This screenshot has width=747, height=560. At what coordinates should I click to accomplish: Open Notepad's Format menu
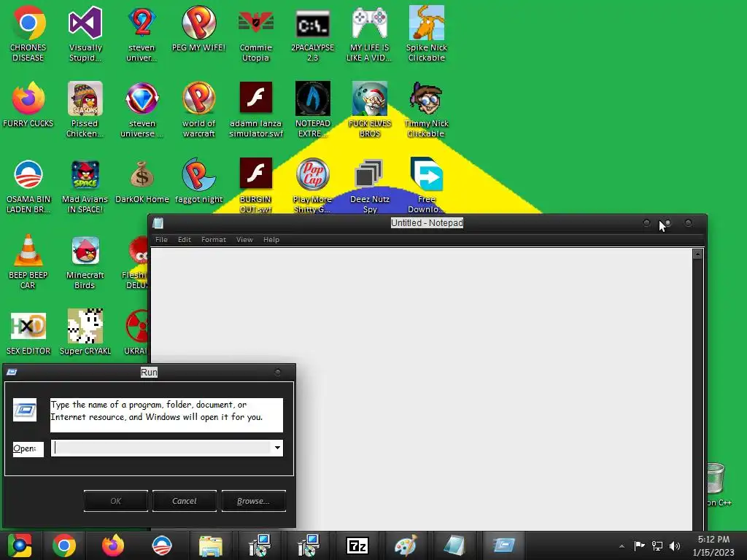click(214, 239)
